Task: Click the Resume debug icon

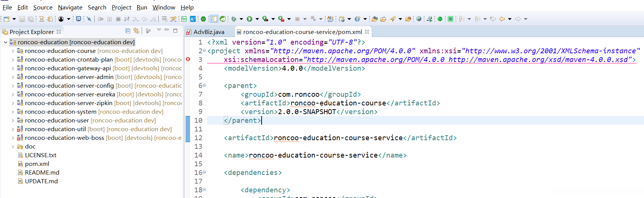Action: pyautogui.click(x=101, y=19)
